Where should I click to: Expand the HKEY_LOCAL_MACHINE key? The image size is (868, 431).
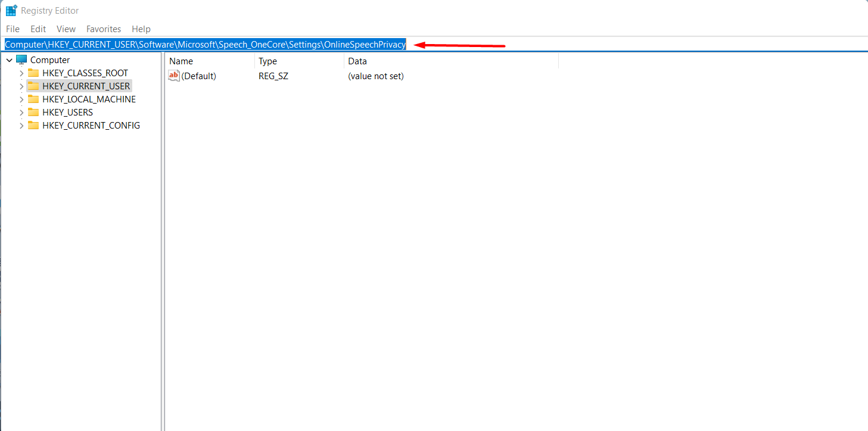pyautogui.click(x=21, y=99)
